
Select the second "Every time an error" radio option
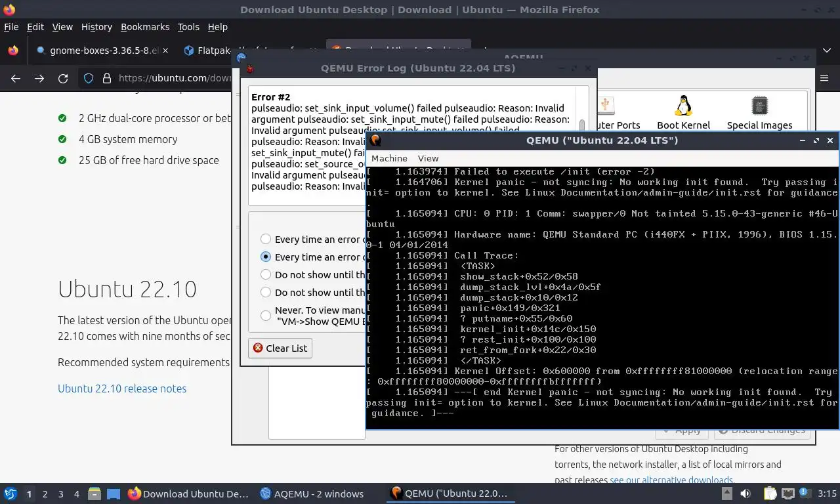[266, 257]
